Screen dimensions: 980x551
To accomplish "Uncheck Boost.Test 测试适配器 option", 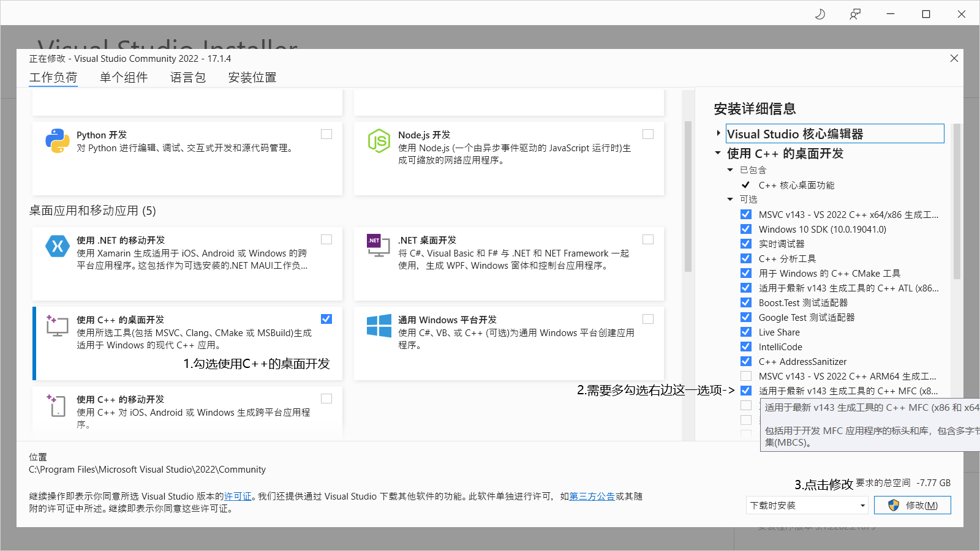I will click(x=746, y=302).
